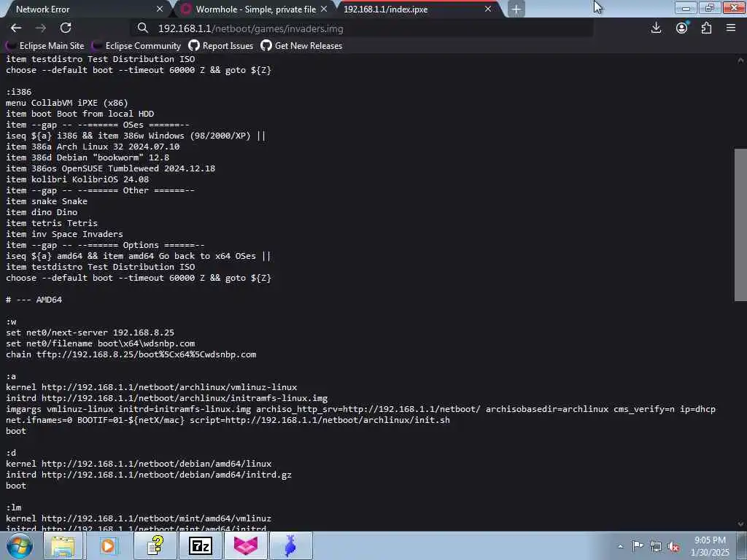This screenshot has width=747, height=560.
Task: Close the Network Error tab
Action: click(x=160, y=9)
